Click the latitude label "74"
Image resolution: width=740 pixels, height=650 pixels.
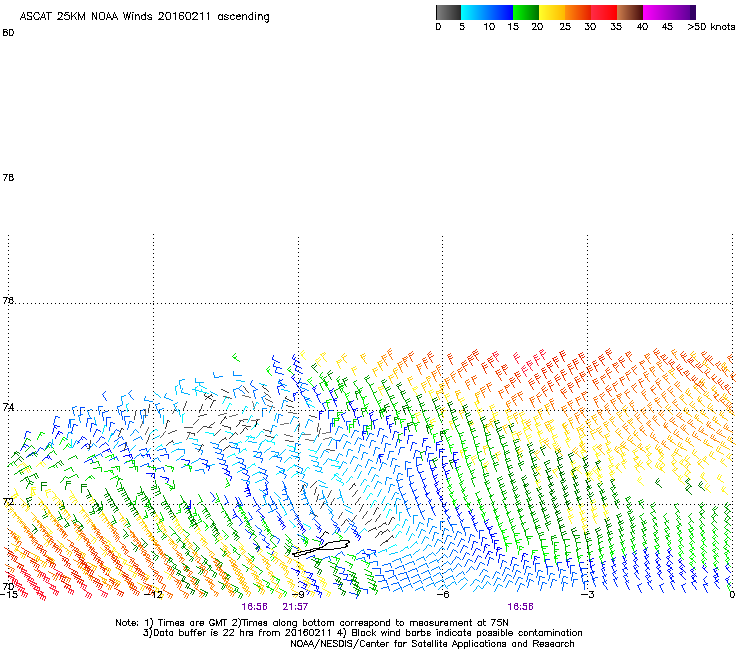click(8, 407)
